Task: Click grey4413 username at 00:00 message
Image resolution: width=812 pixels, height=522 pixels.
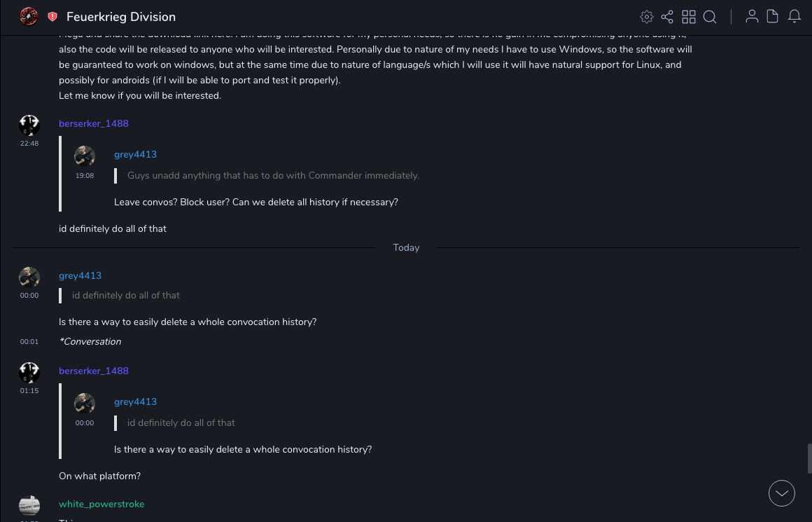Action: pyautogui.click(x=80, y=276)
